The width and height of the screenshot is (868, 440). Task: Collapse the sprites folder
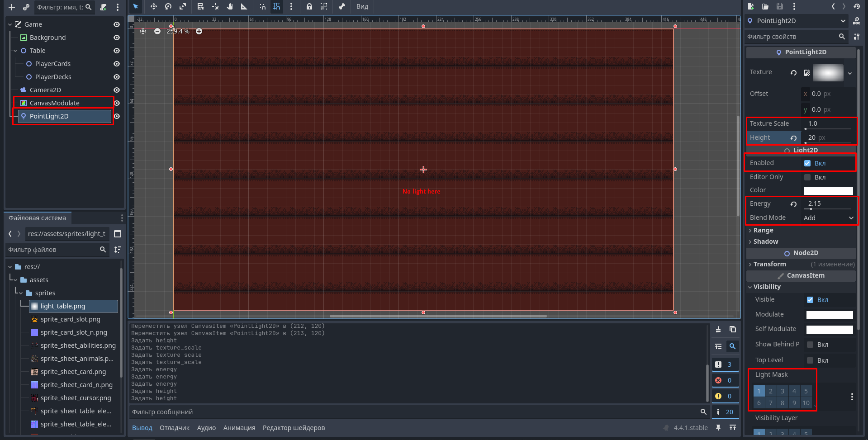click(21, 293)
